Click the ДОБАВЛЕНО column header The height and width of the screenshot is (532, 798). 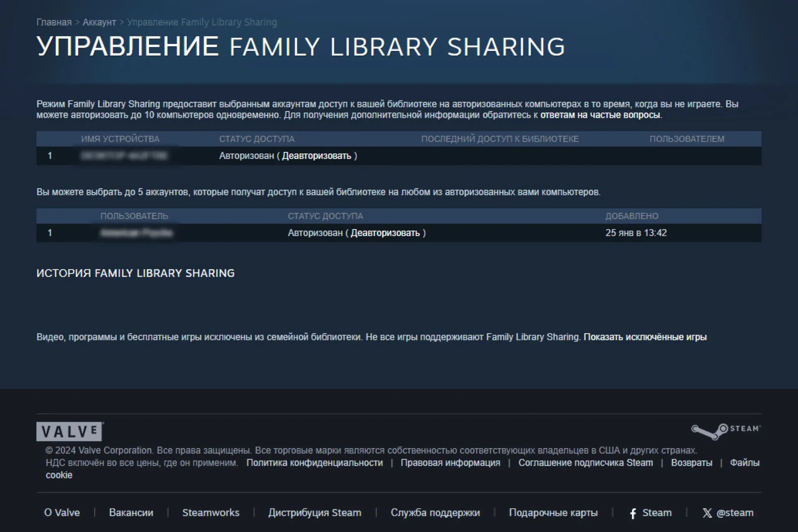click(632, 216)
